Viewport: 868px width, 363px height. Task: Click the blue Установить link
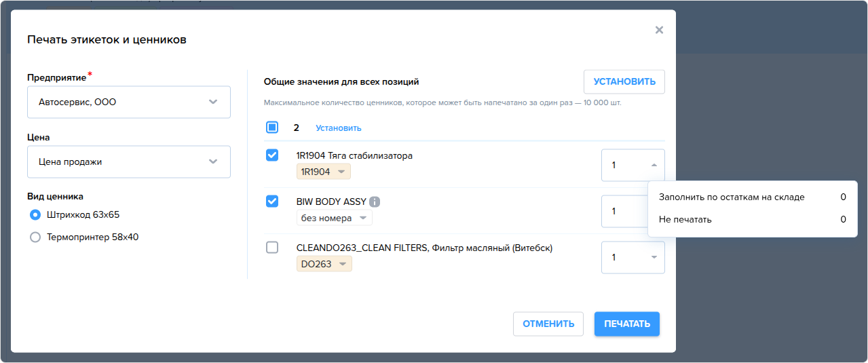[x=339, y=128]
